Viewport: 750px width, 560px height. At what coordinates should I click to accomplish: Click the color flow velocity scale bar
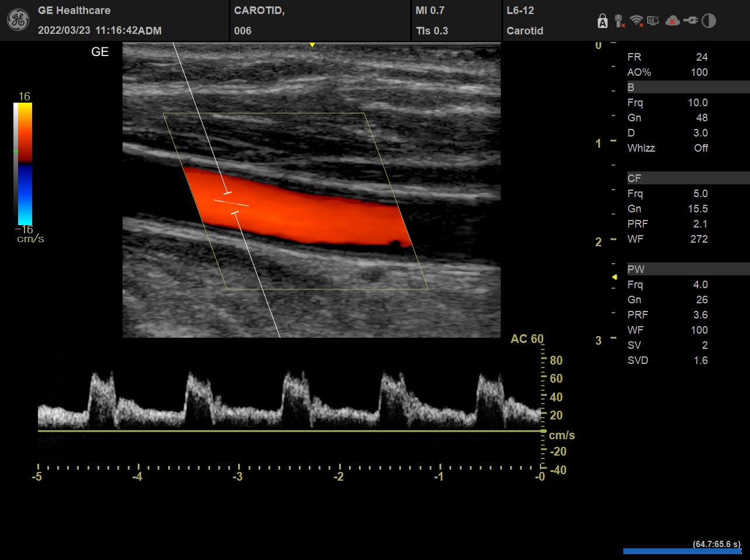[x=25, y=164]
